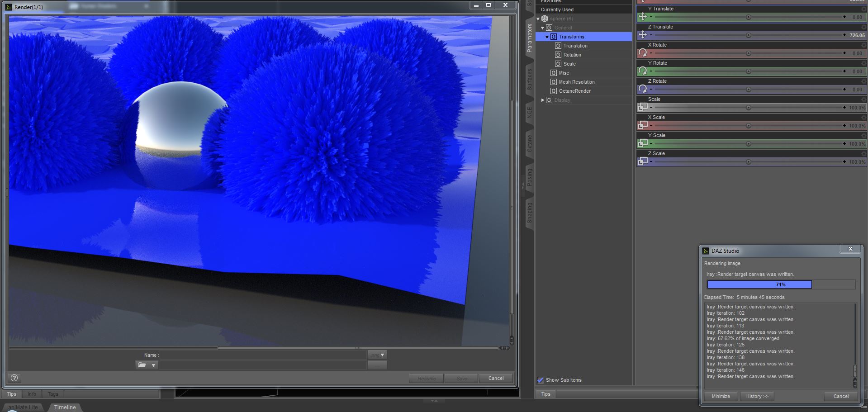Open Y Translate settings gear
The width and height of the screenshot is (868, 412).
tap(864, 9)
